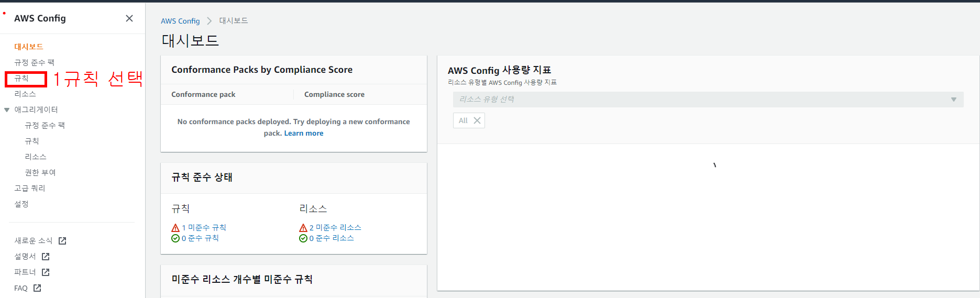Open 고급 쿼리 in sidebar
This screenshot has width=980, height=298.
[x=30, y=188]
